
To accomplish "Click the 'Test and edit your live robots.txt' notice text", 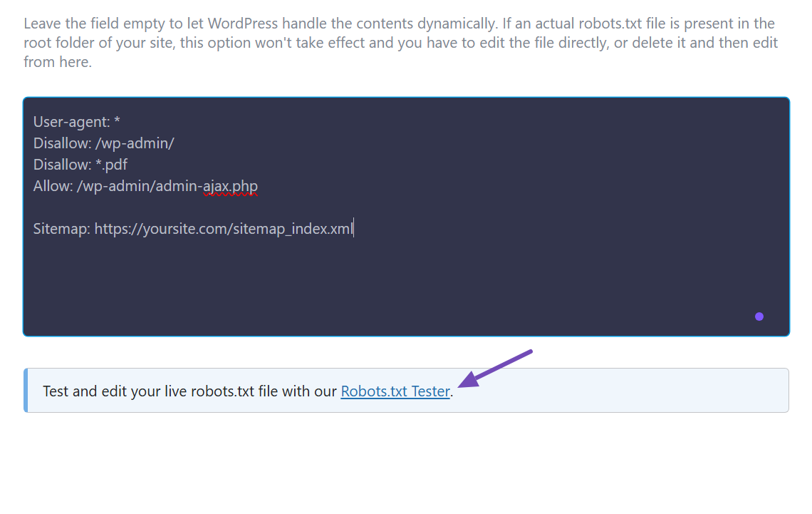I will 248,391.
